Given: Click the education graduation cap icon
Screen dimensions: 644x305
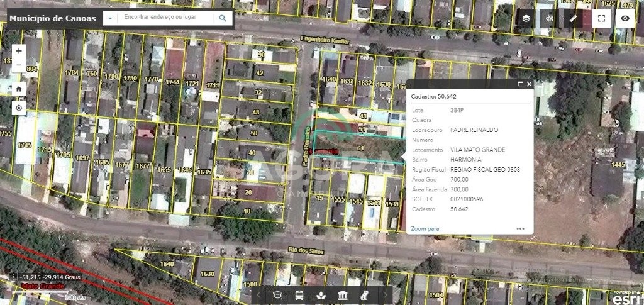Looking at the screenshot, I should coord(279,295).
